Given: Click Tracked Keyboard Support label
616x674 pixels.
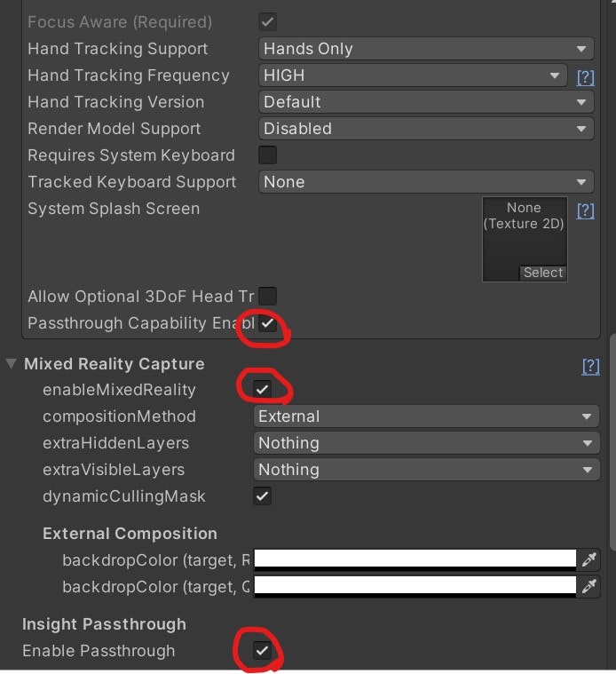Looking at the screenshot, I should 132,182.
